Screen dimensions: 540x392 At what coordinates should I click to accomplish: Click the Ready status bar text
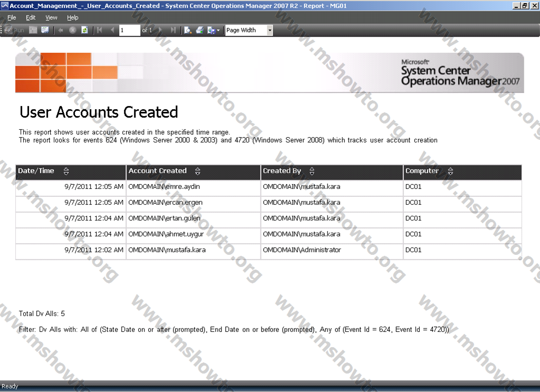tap(9, 386)
